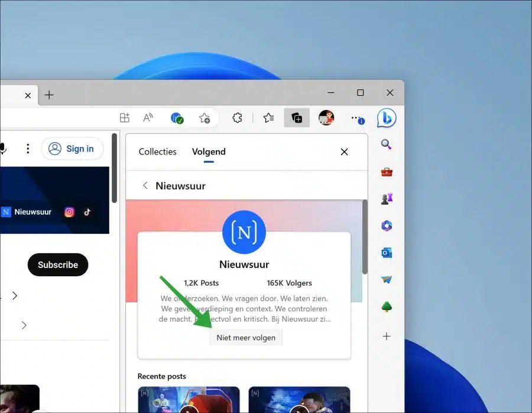
Task: Open the left recent post thumbnail
Action: pyautogui.click(x=189, y=400)
